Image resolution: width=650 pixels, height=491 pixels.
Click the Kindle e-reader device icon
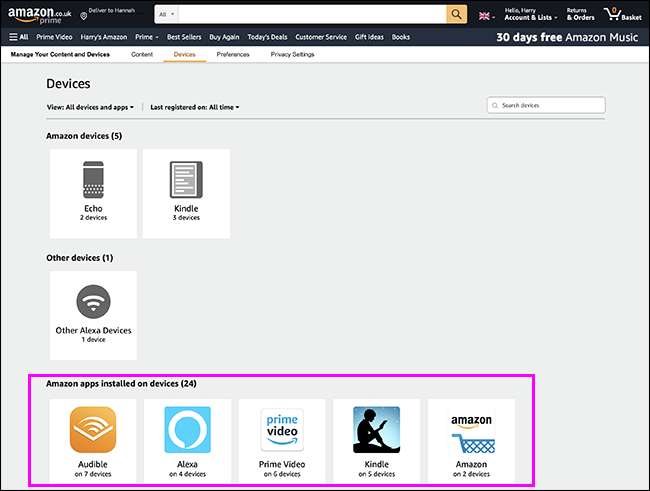click(x=186, y=180)
